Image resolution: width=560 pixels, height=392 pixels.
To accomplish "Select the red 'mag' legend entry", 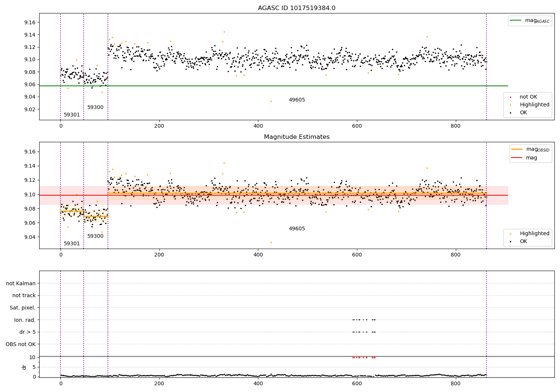I will [x=524, y=158].
